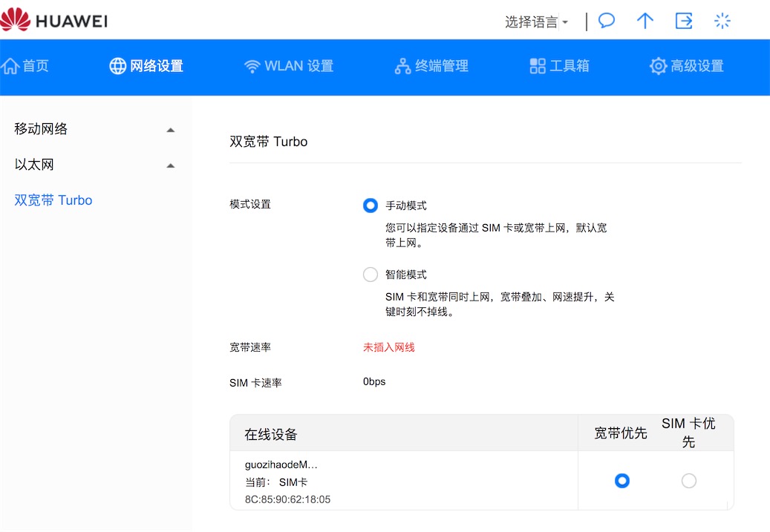Collapse the 移动网络 section
Viewport: 770px width, 532px height.
click(170, 128)
